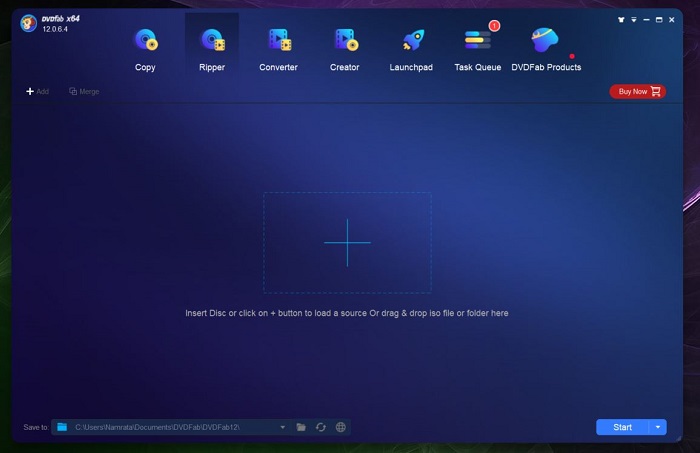
Task: Open the Copy module
Action: 145,49
